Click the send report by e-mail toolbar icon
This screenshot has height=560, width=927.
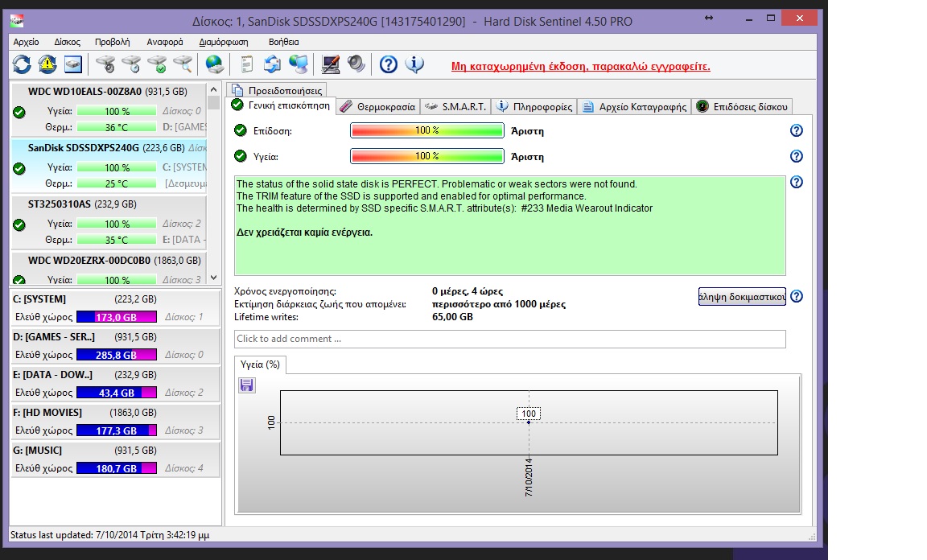point(272,64)
